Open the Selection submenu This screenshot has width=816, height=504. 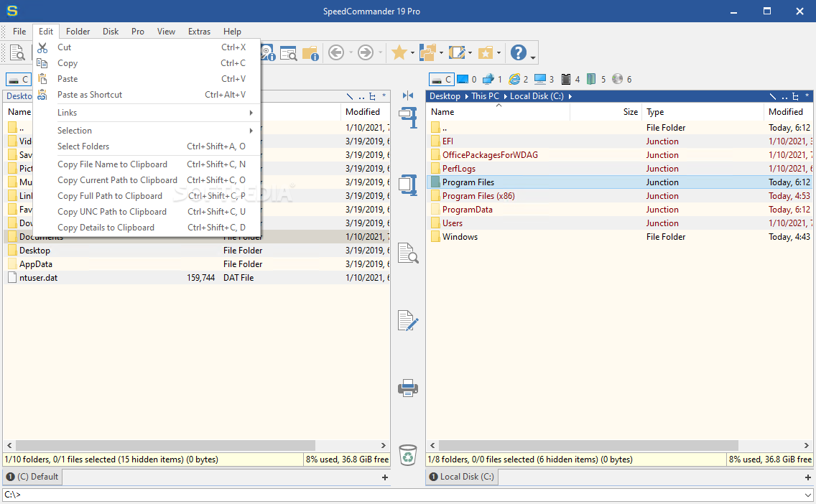click(147, 131)
